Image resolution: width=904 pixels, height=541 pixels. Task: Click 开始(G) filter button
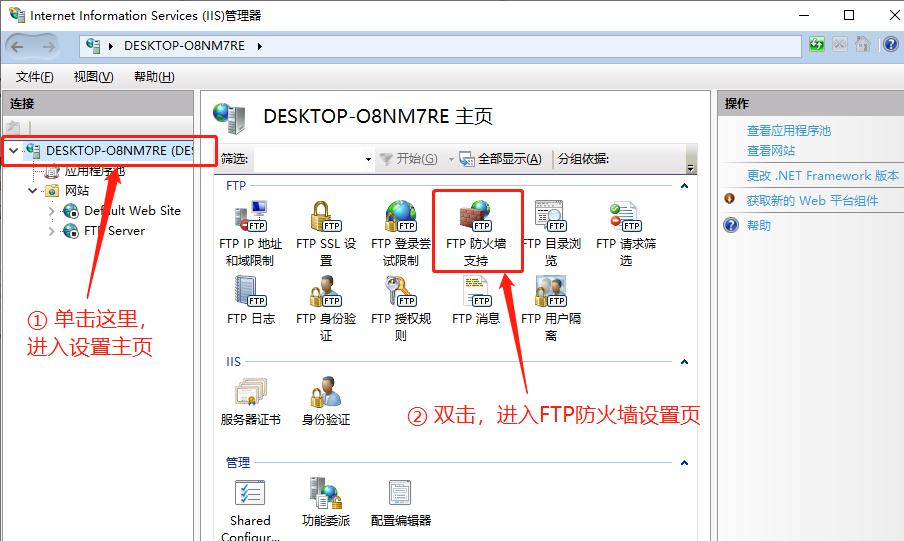[409, 159]
